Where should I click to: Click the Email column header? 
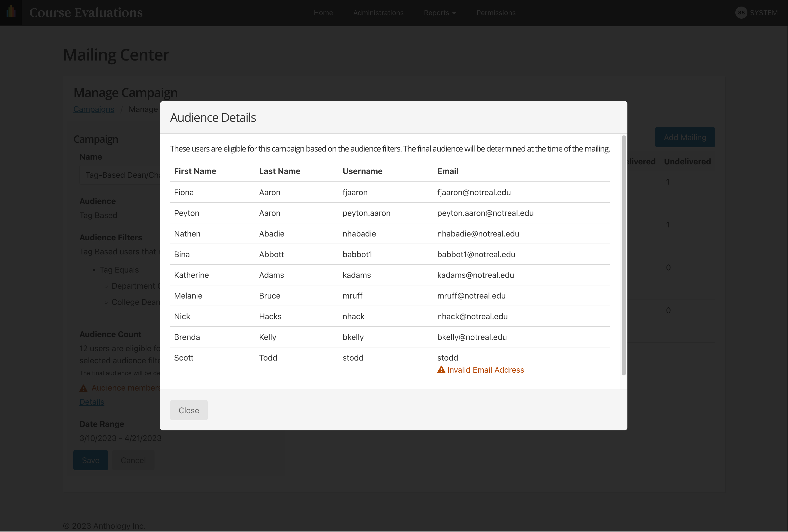point(448,171)
